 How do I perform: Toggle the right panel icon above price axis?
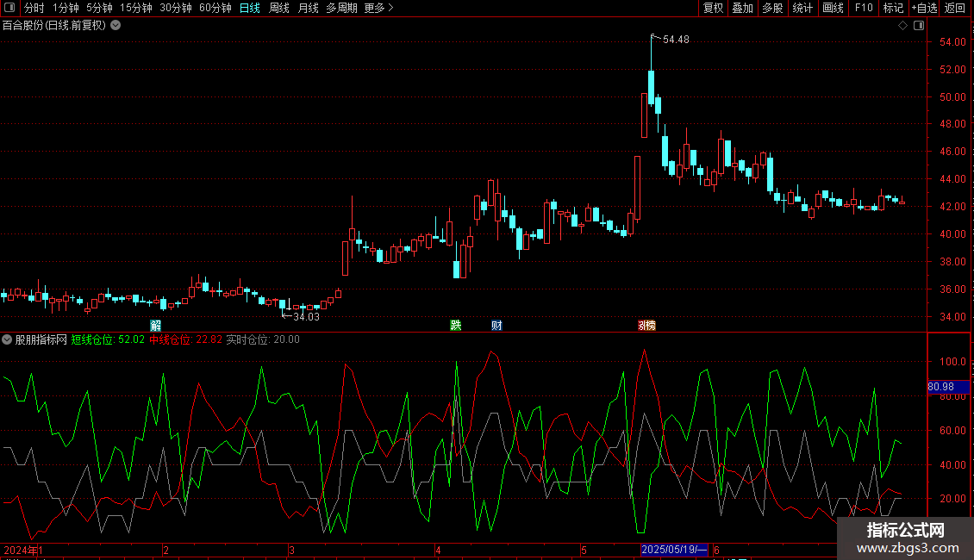[919, 26]
